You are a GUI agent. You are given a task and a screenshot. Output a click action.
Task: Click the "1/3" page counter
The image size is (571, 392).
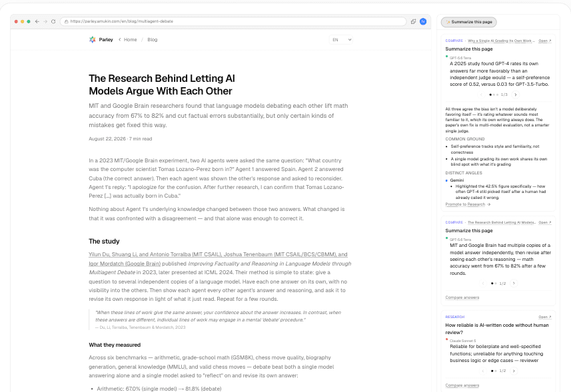click(x=504, y=95)
